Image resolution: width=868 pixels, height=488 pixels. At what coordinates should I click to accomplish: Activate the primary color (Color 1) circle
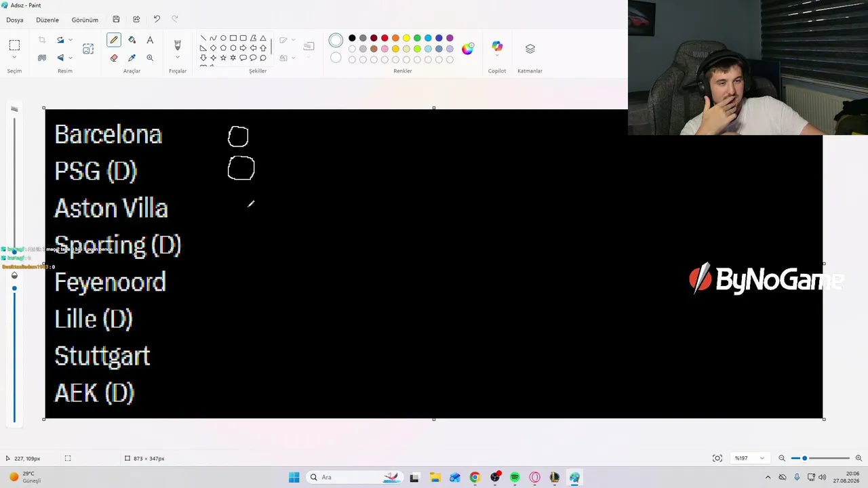(x=336, y=41)
